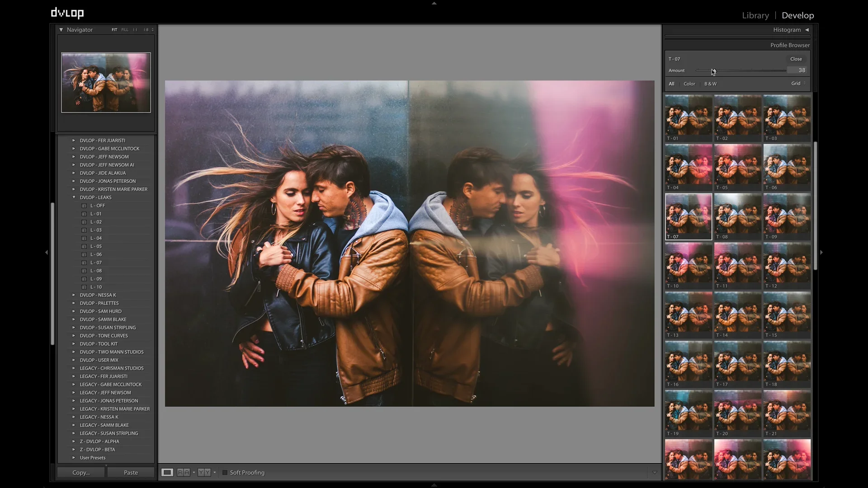Set Navigator zoom to FILL
Image resolution: width=868 pixels, height=488 pixels.
pos(125,30)
